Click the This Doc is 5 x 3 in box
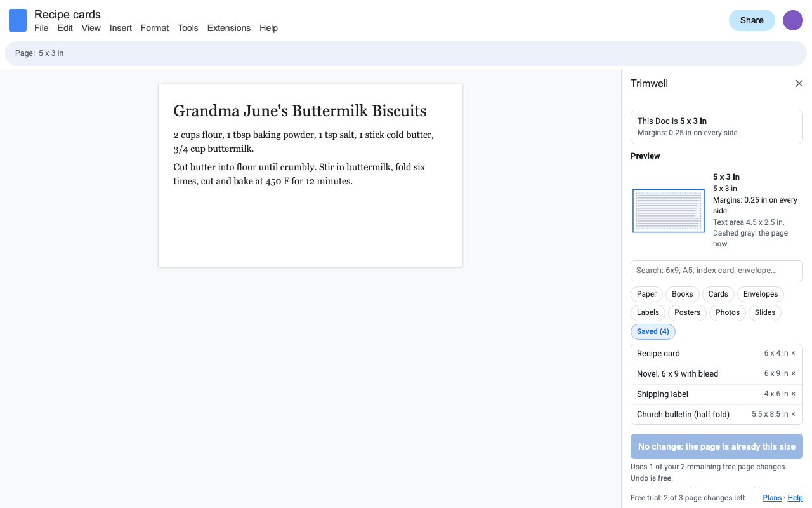812x508 pixels. (717, 127)
